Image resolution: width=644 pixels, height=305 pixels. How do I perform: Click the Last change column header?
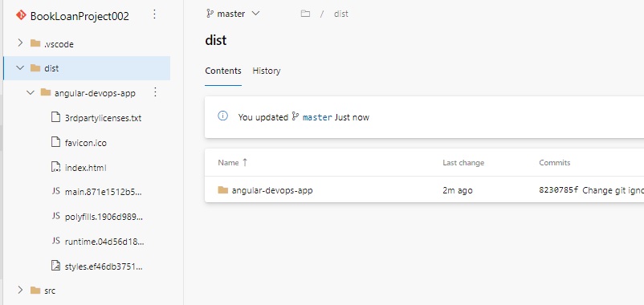[x=463, y=163]
